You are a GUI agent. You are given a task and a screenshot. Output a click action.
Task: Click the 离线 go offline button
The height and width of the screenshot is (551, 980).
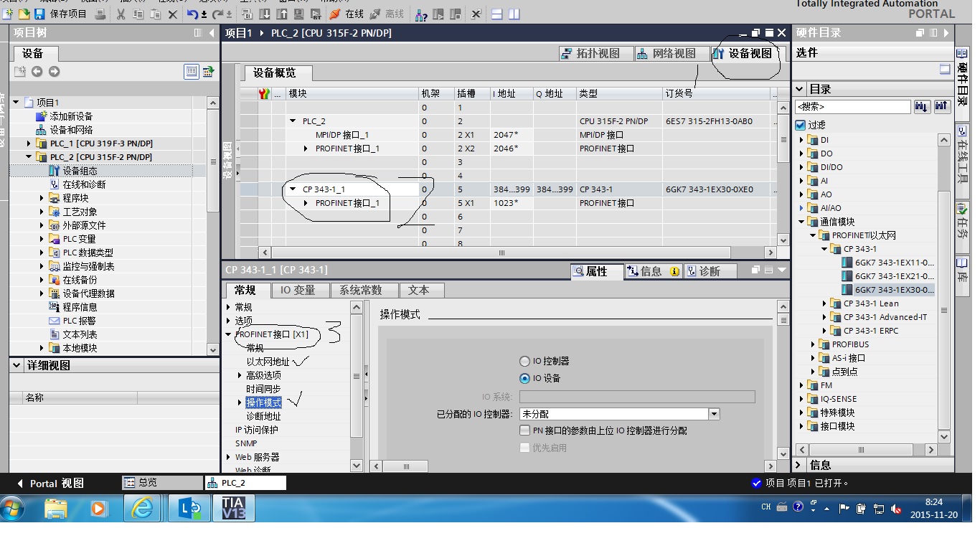tap(387, 14)
